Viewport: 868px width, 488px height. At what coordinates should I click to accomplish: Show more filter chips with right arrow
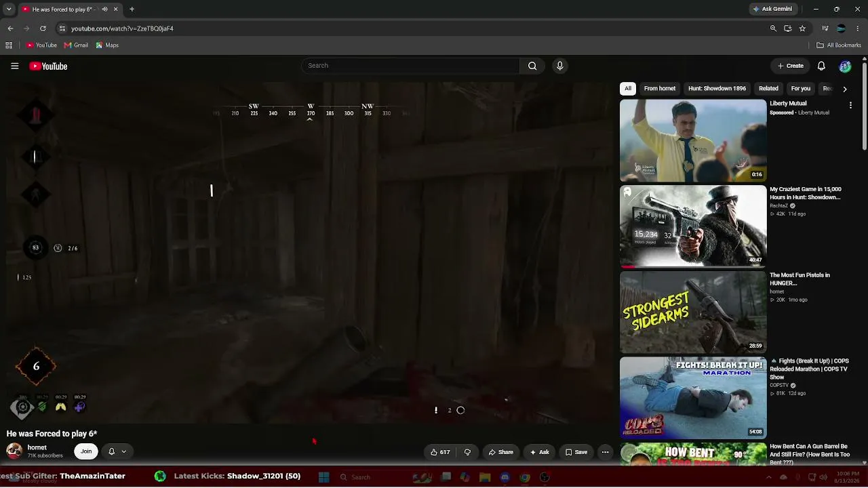click(844, 89)
